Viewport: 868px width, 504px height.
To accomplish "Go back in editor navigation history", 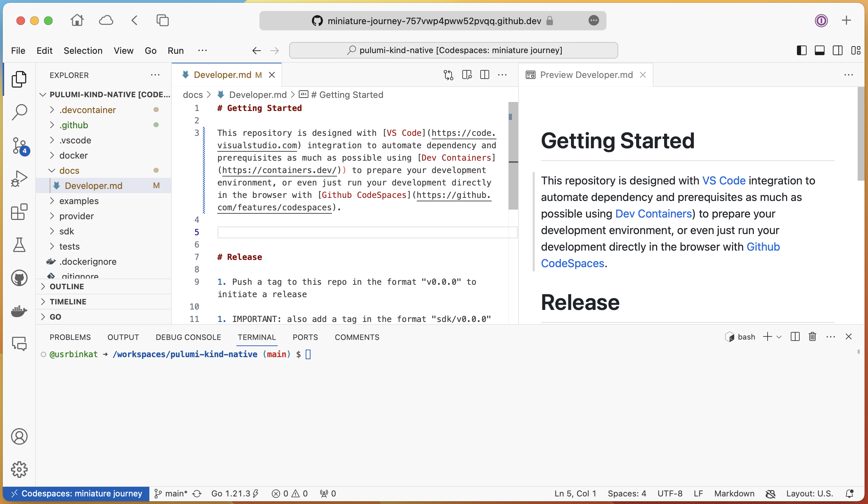I will point(256,51).
